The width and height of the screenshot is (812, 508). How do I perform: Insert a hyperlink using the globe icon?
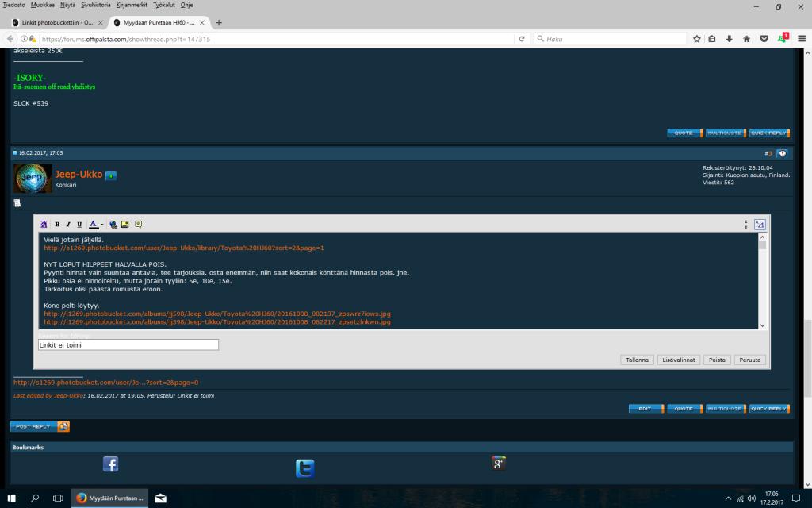[113, 225]
